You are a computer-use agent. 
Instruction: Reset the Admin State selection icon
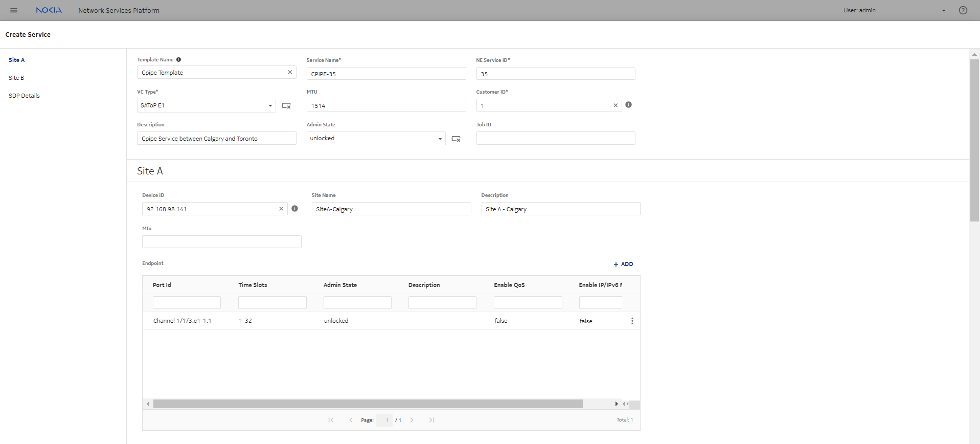tap(456, 139)
